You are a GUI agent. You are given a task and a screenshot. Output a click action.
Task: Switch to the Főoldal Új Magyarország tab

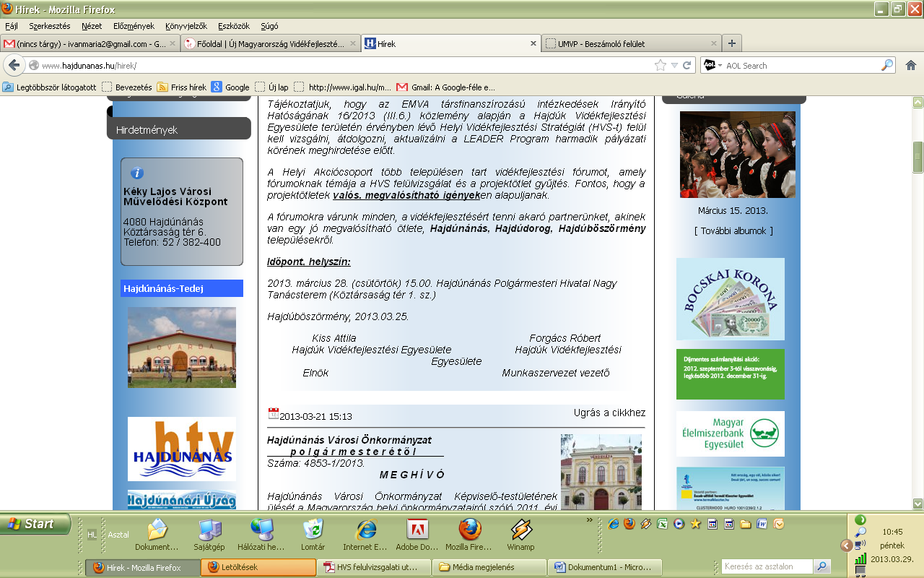click(269, 43)
